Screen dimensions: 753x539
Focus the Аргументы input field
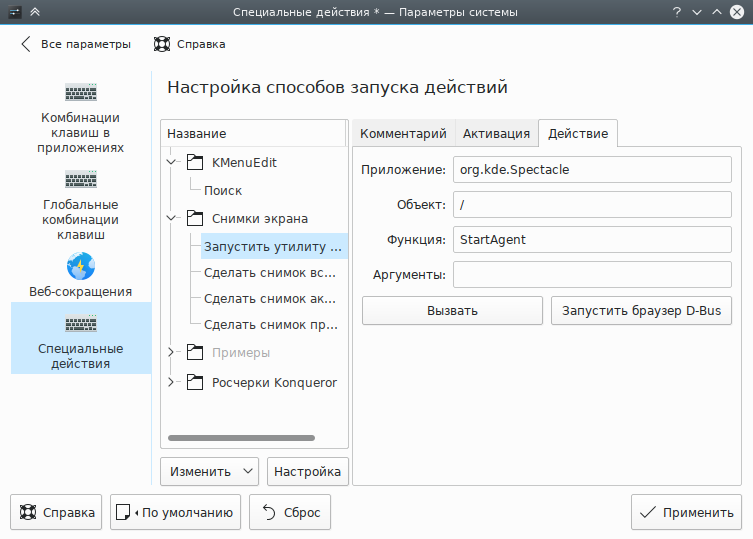(x=592, y=275)
